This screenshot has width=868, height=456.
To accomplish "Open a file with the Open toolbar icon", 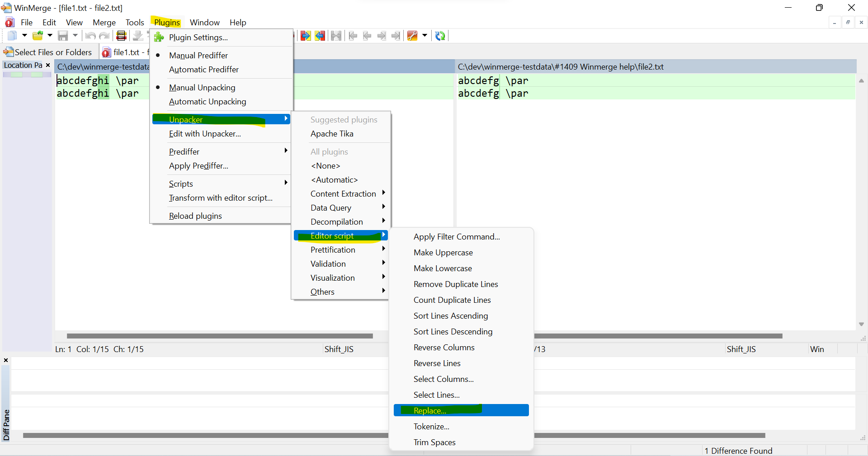I will (x=38, y=36).
